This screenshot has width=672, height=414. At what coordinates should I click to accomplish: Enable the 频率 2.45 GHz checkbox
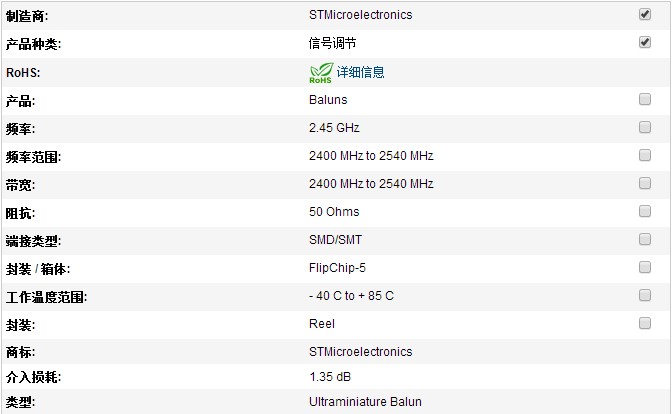(645, 127)
